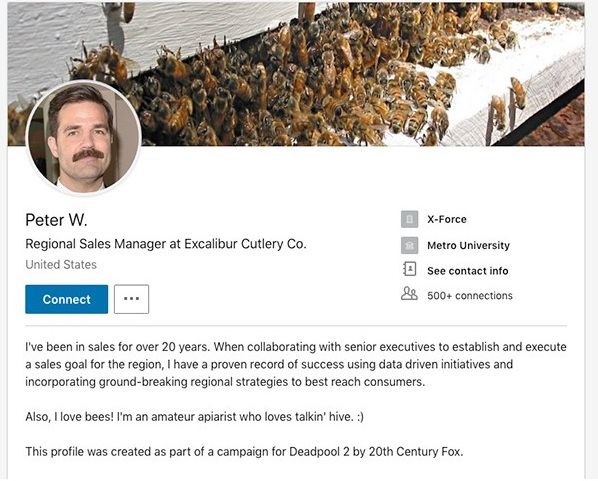The width and height of the screenshot is (598, 481).
Task: Click the 'I love bees' summary line
Action: pyautogui.click(x=195, y=417)
